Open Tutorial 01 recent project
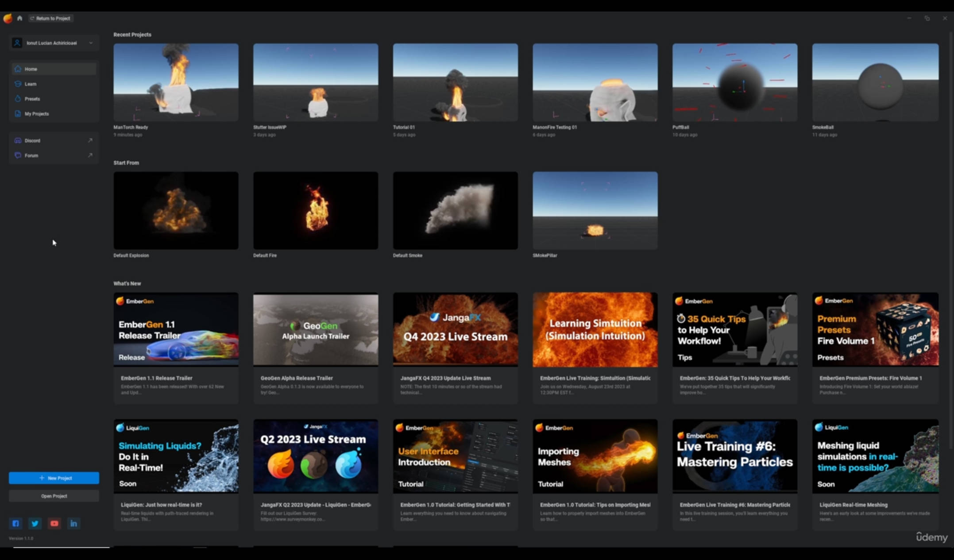Screen dimensions: 954x560 point(456,82)
